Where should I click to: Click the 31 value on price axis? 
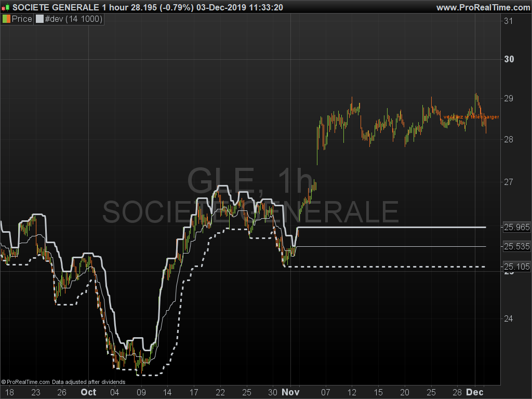click(508, 21)
